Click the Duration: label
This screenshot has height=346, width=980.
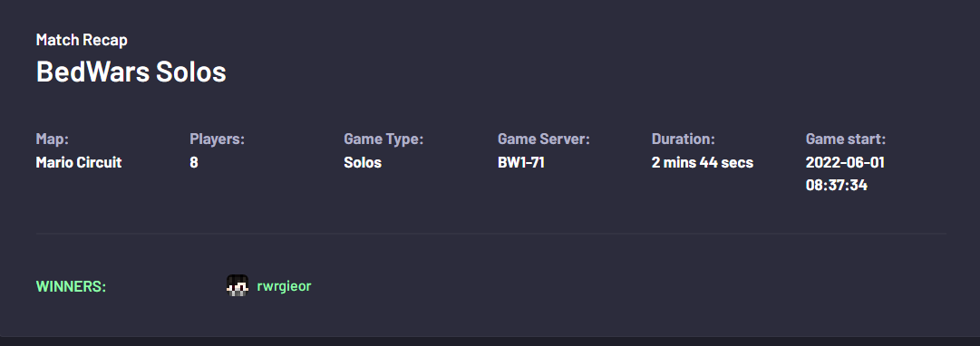click(x=683, y=139)
